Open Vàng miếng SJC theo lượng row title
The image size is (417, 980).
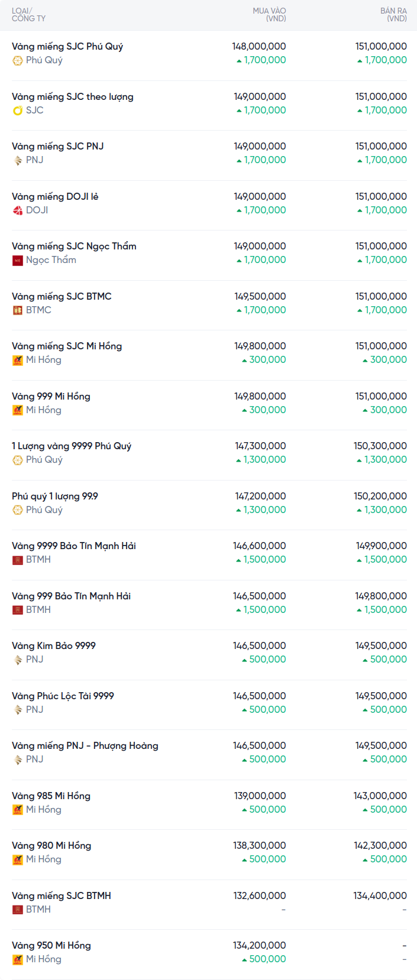(x=73, y=96)
